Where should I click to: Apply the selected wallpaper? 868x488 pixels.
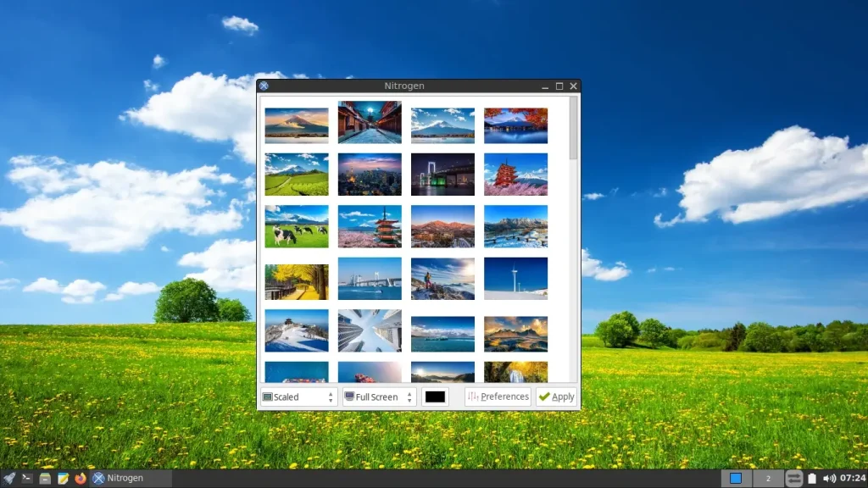pos(556,396)
